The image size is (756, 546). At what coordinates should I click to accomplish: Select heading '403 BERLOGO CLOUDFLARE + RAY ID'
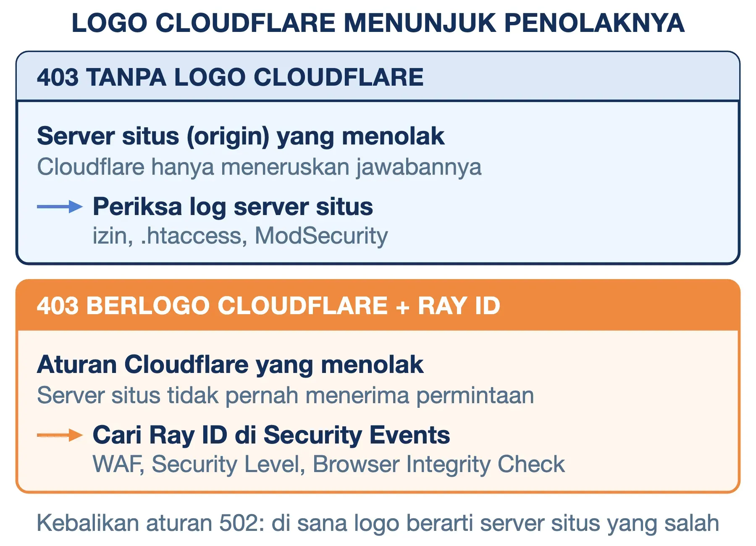pyautogui.click(x=268, y=305)
